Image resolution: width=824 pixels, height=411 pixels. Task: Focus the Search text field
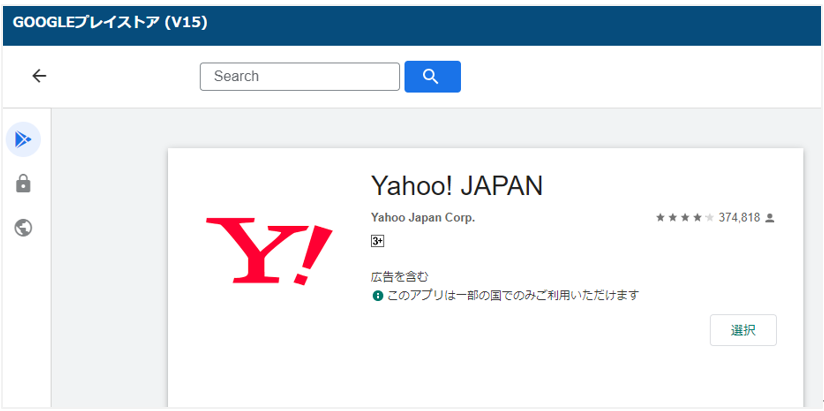click(300, 77)
